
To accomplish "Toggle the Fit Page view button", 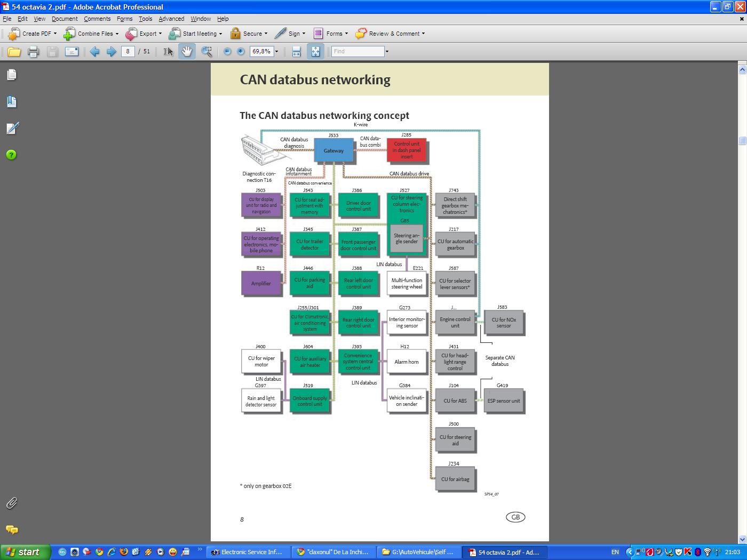I will (315, 52).
